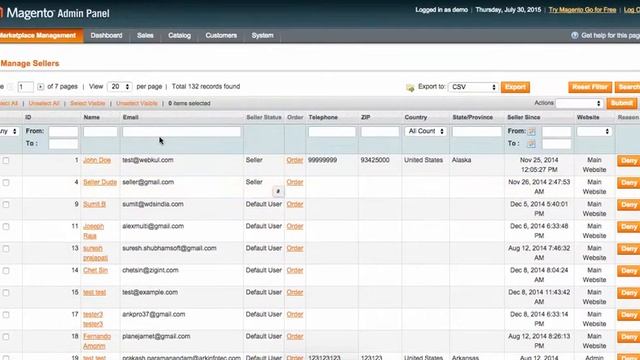This screenshot has width=640, height=360.
Task: Open the Country filter dropdown
Action: tap(426, 131)
